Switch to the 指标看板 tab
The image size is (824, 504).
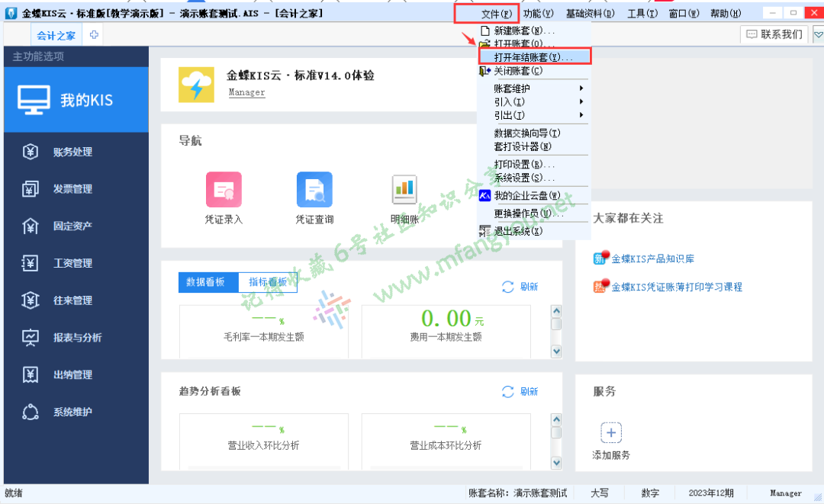(x=268, y=282)
